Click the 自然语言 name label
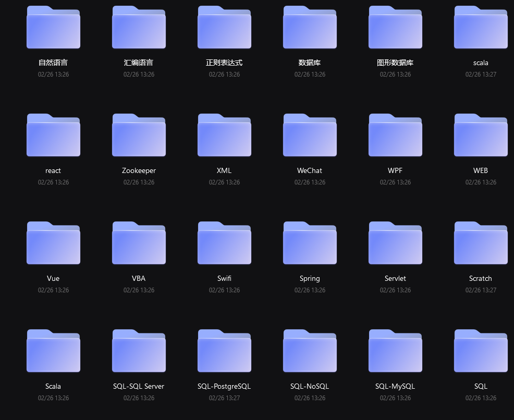 [x=53, y=63]
